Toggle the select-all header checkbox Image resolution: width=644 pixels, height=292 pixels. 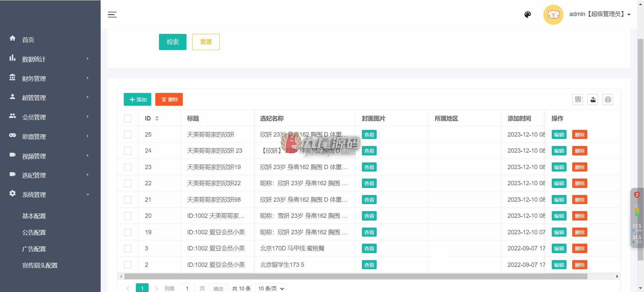pos(128,118)
